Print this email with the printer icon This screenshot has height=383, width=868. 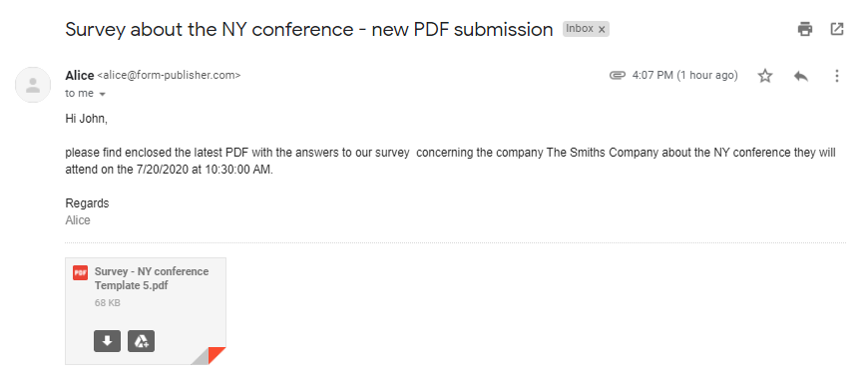[x=805, y=29]
